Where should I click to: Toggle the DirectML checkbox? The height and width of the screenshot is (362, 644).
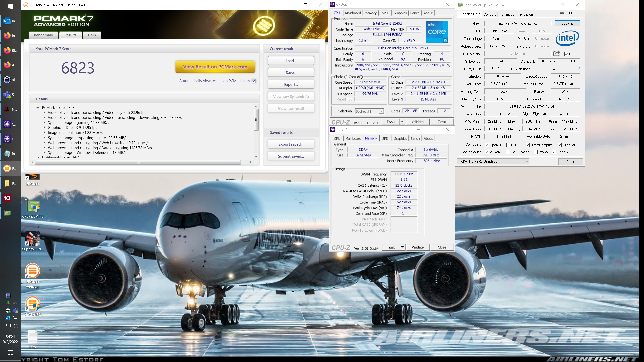tap(560, 145)
